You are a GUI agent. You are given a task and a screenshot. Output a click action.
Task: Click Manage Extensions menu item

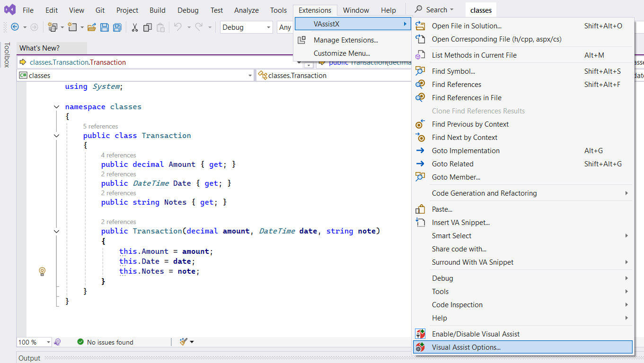point(345,40)
